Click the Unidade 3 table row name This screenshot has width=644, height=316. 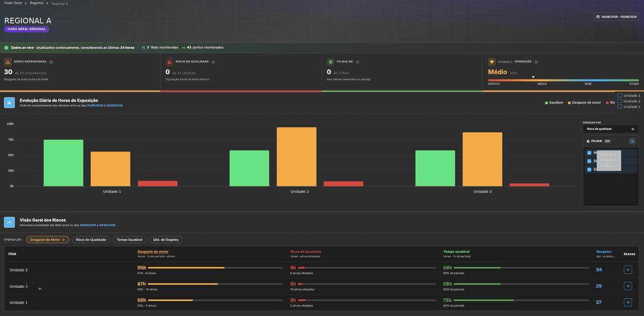19,286
